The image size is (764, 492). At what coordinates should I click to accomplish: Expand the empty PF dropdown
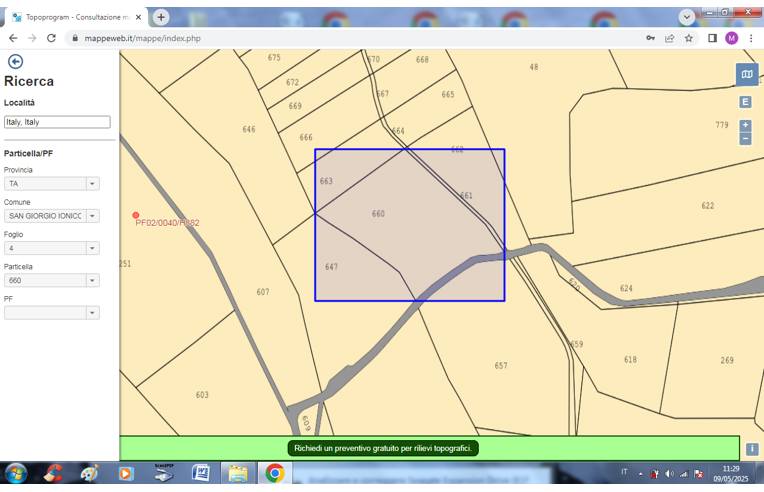point(92,312)
